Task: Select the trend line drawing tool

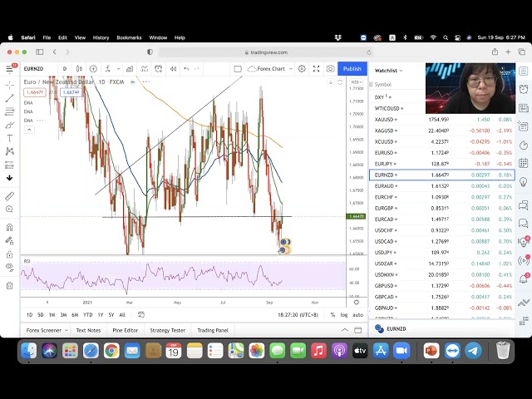Action: [10, 98]
